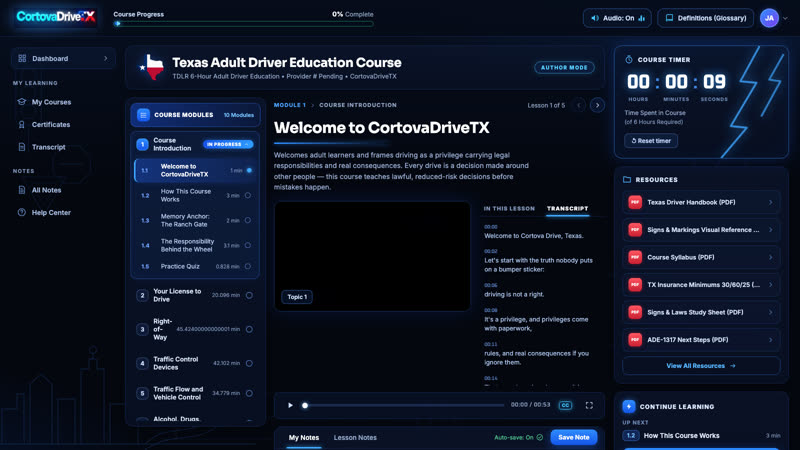
Task: Click the Author Mode button
Action: (x=564, y=67)
